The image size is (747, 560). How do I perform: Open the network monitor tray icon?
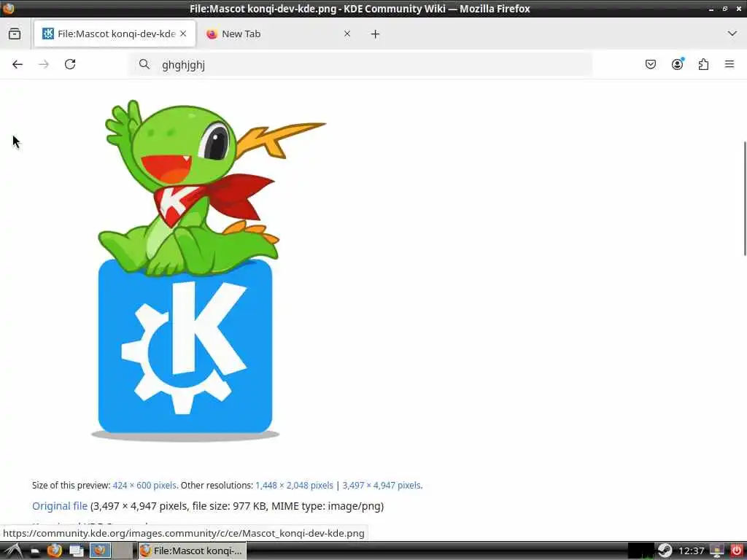pos(716,551)
